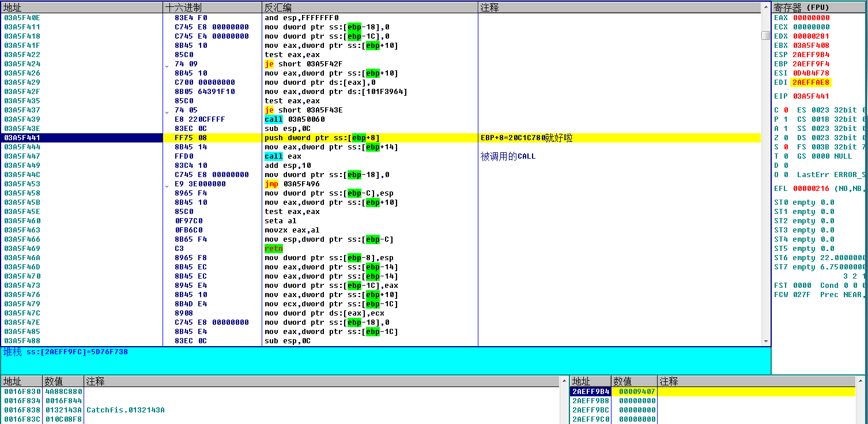Screen dimensions: 868x424
Task: Select the instruction 'and esp,FFFFFFF0'
Action: coord(301,18)
